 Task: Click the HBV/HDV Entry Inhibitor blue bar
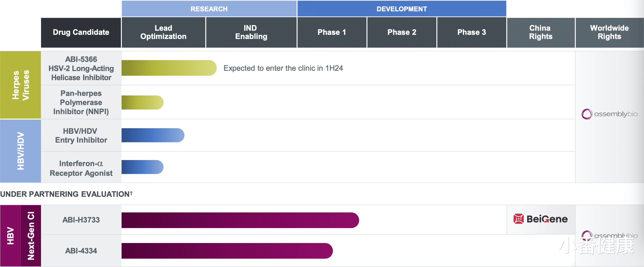click(153, 135)
